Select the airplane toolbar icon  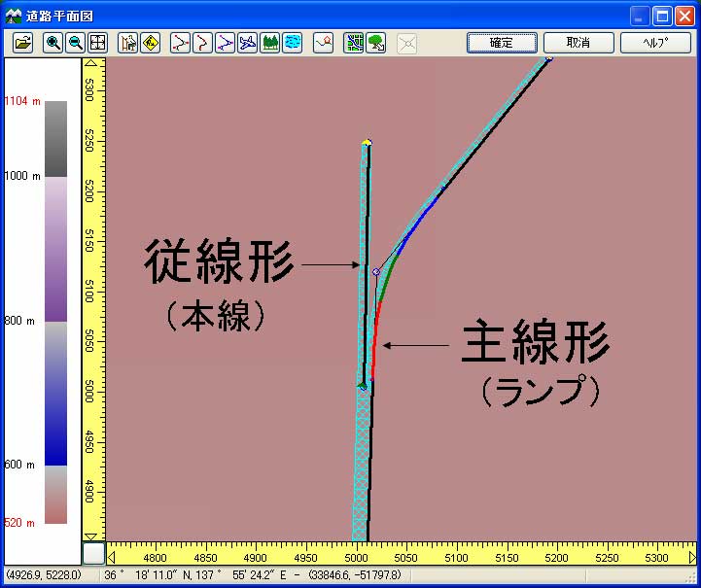coord(247,43)
